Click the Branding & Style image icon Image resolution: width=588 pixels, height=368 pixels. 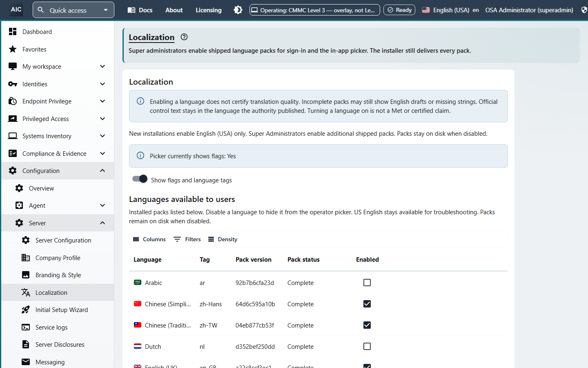click(x=26, y=275)
